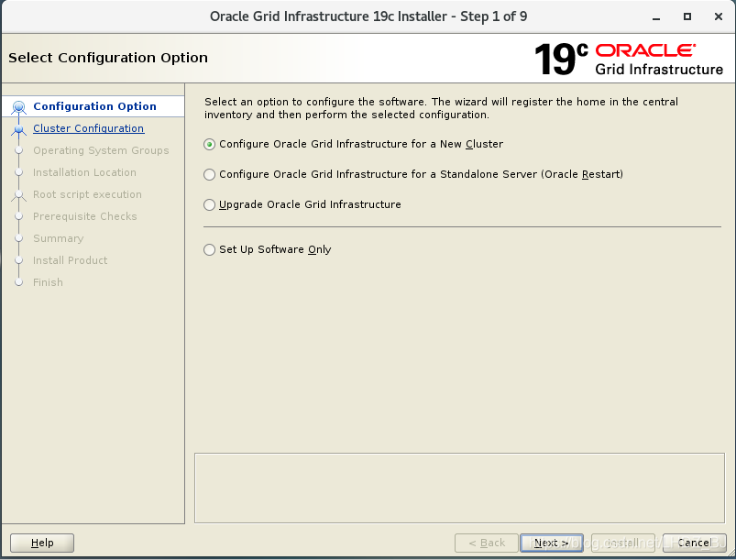Click the Cluster Configuration step marker
Screen dimensions: 736x560
pyautogui.click(x=18, y=128)
